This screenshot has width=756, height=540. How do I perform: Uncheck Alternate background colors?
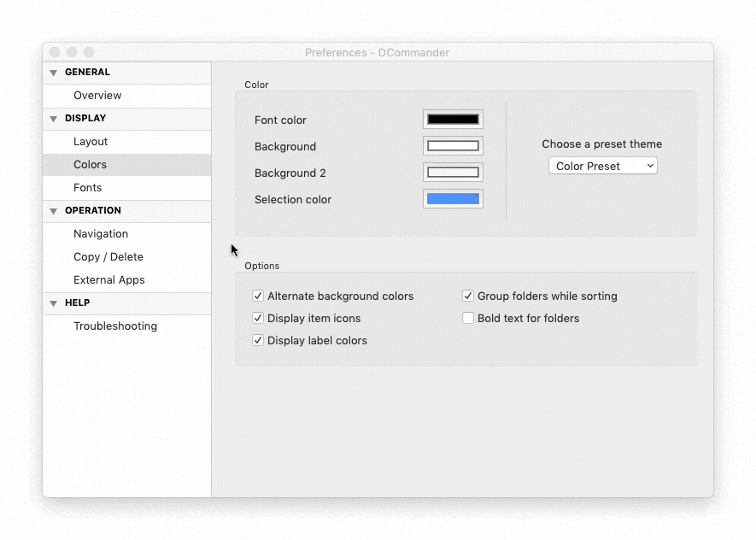258,296
